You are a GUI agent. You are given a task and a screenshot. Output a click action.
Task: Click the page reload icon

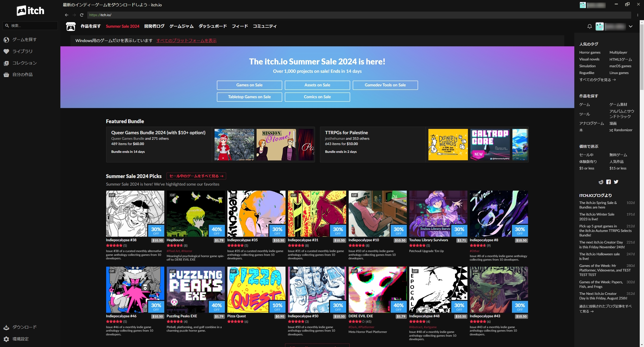point(82,15)
